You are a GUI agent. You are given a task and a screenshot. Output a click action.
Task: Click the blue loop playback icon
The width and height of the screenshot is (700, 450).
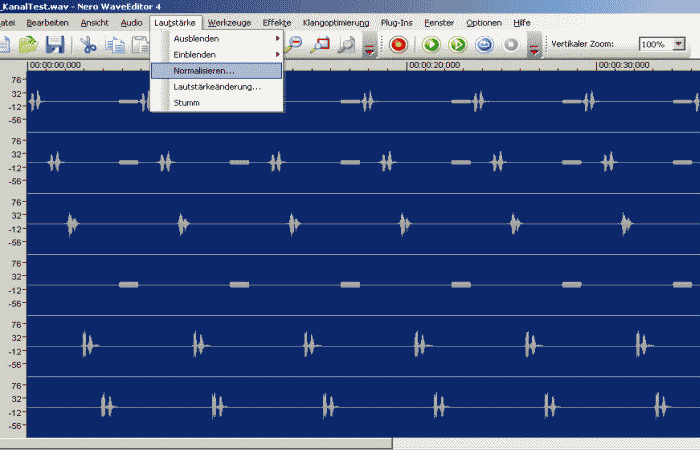[484, 44]
